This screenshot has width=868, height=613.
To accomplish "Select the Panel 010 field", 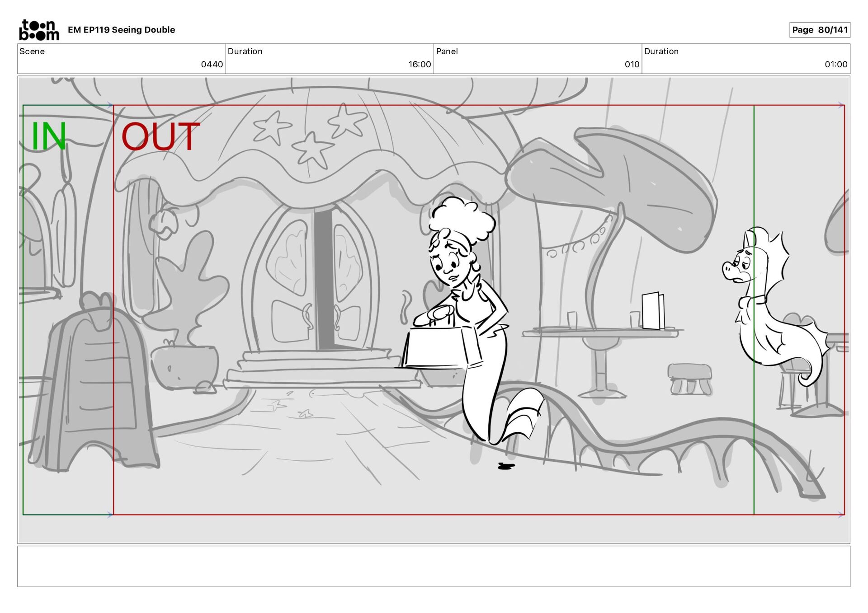I will tap(538, 59).
